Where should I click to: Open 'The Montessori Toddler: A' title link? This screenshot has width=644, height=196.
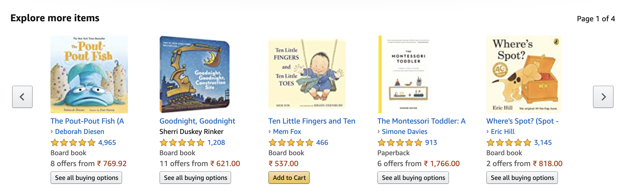[x=421, y=121]
